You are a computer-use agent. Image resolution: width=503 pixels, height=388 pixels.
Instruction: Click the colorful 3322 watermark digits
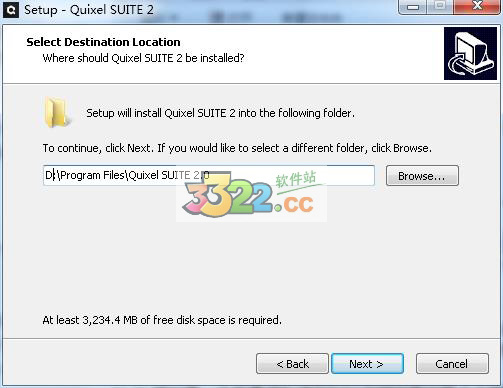[228, 198]
